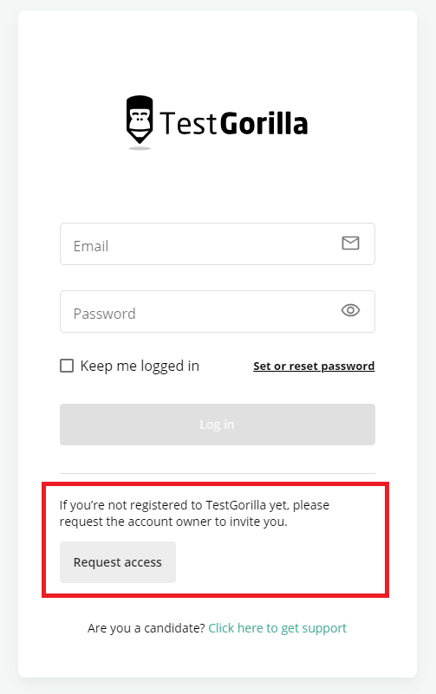436x694 pixels.
Task: Click the 'Are you a candidate?' text
Action: coord(146,628)
